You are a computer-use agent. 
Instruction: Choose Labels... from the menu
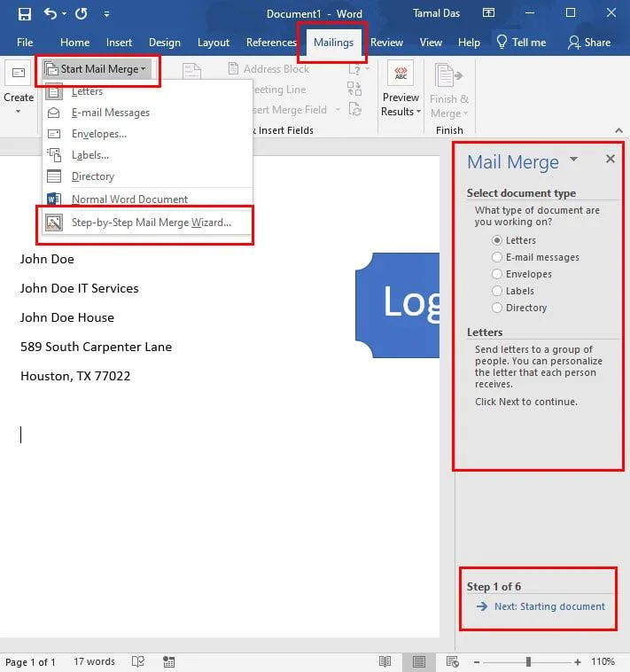point(147,155)
